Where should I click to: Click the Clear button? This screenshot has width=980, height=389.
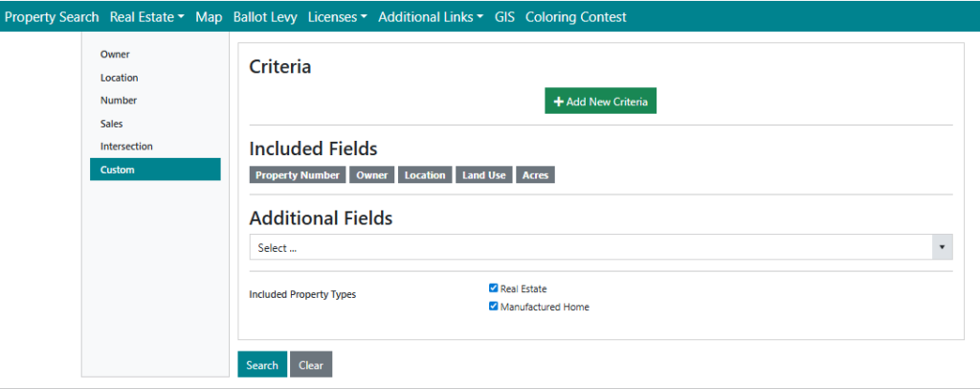click(311, 365)
